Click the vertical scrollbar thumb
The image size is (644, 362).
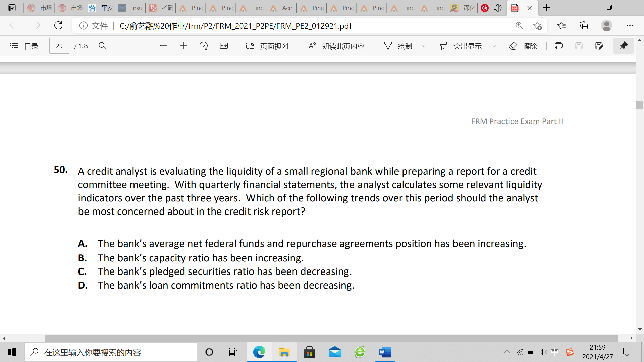click(x=640, y=105)
